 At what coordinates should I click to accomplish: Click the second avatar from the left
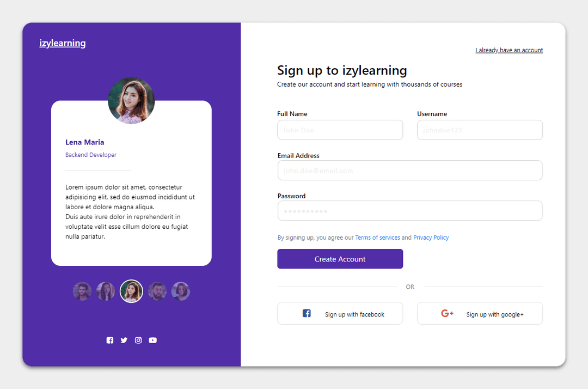[106, 291]
